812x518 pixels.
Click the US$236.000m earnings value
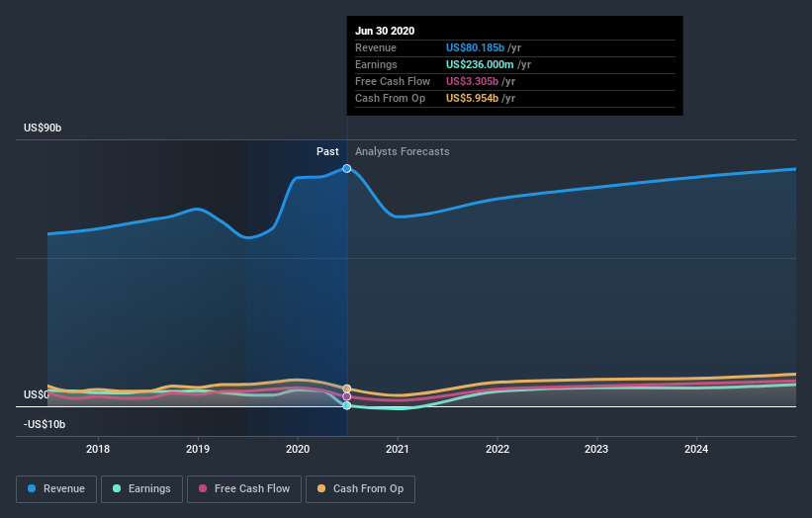480,64
